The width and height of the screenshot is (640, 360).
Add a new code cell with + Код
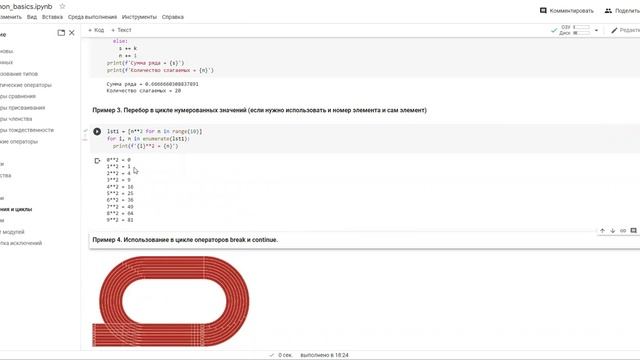(x=96, y=30)
